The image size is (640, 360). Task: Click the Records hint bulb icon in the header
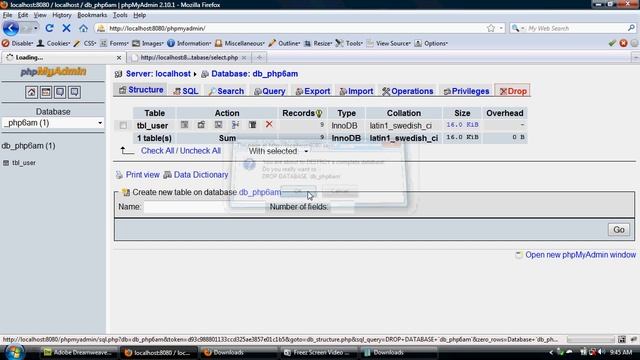click(319, 113)
